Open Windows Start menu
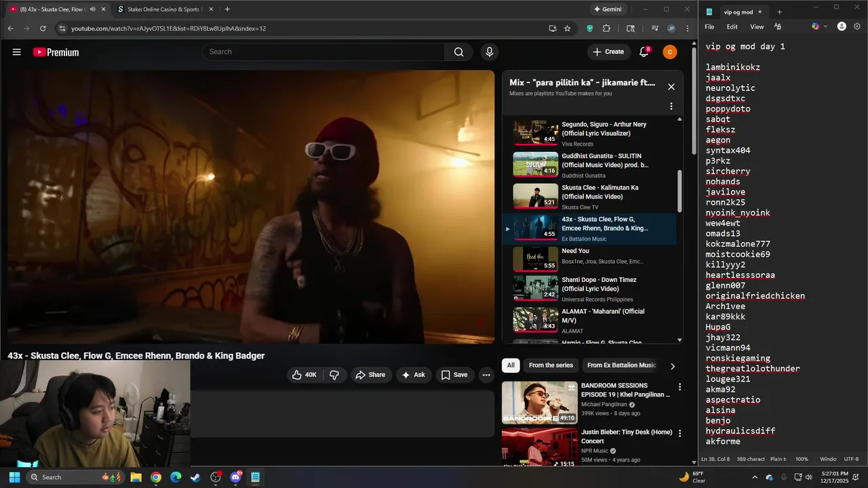Viewport: 868px width, 488px height. pyautogui.click(x=14, y=477)
